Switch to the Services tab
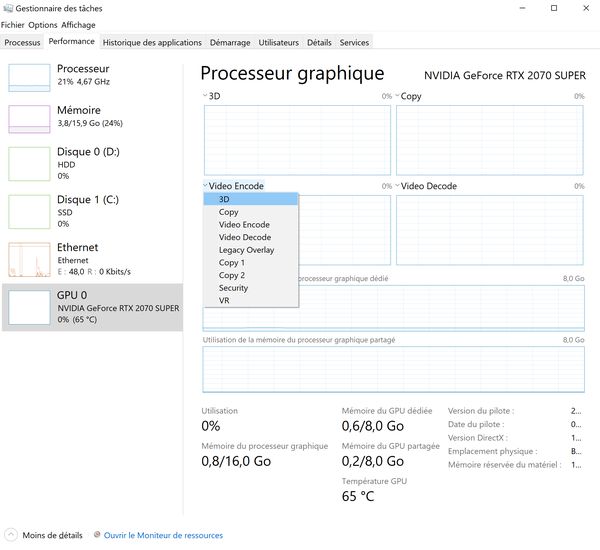 coord(354,42)
